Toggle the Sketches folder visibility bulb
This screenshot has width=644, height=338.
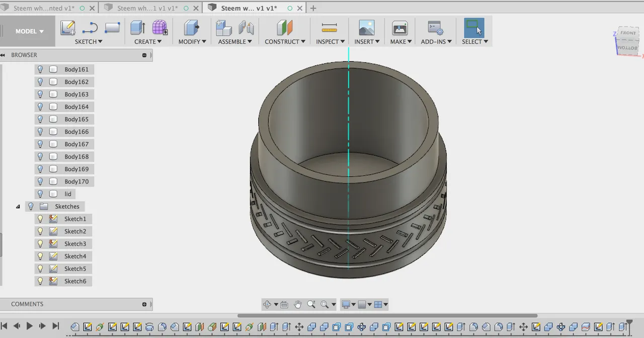(x=31, y=206)
